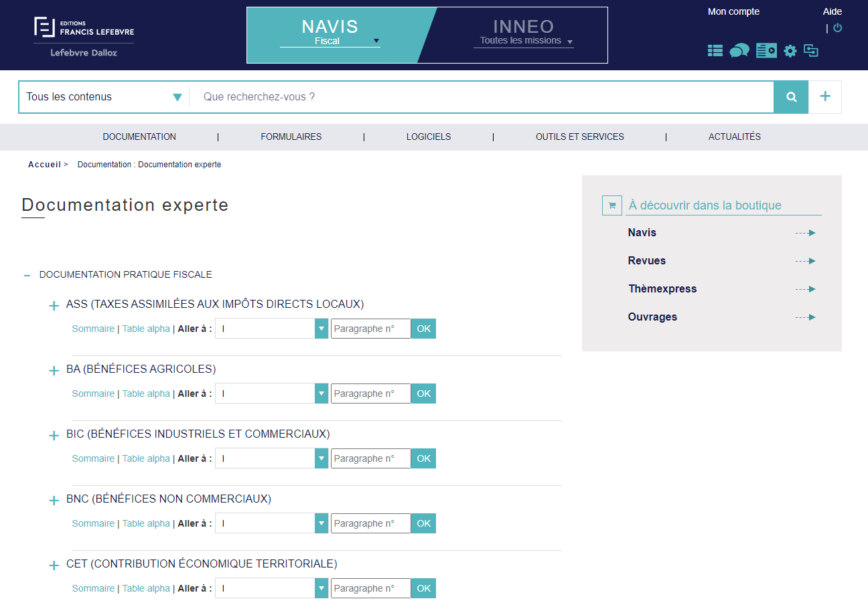This screenshot has height=609, width=868.
Task: Click the arrow next to Revues
Action: 805,261
